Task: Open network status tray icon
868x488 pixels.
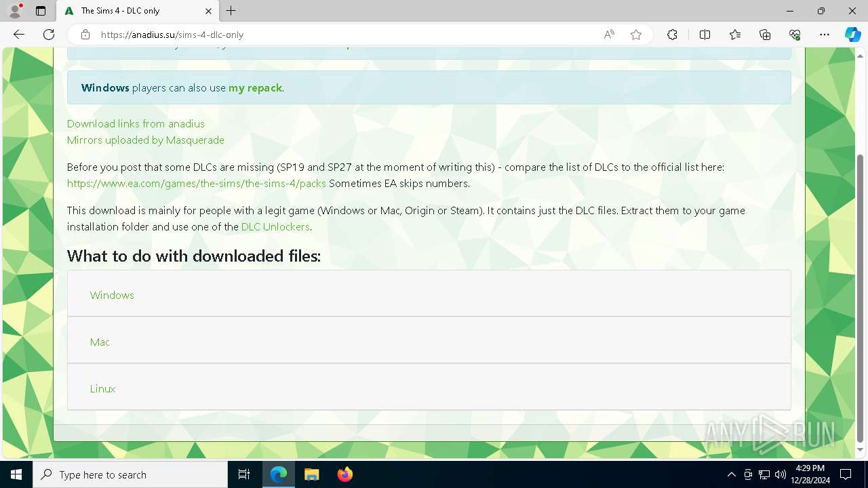Action: coord(764,474)
